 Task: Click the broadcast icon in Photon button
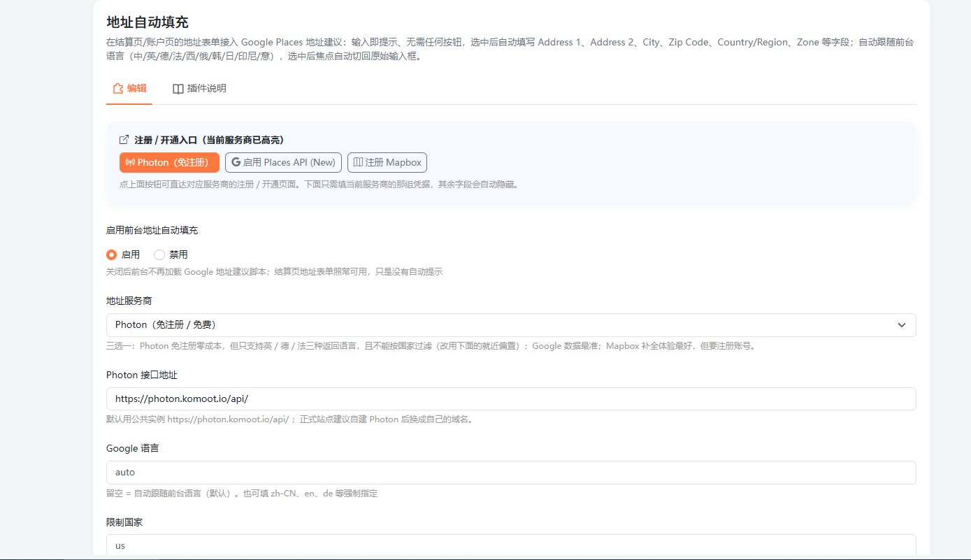(130, 163)
